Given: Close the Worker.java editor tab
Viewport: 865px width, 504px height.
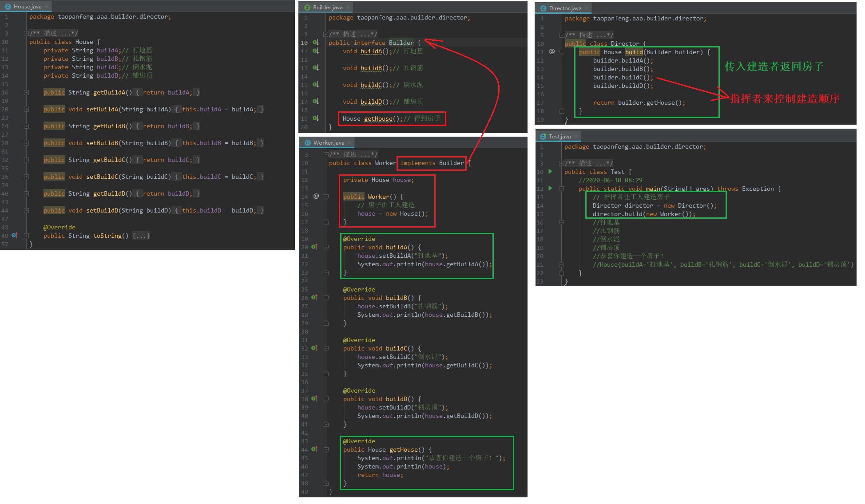Looking at the screenshot, I should [349, 143].
